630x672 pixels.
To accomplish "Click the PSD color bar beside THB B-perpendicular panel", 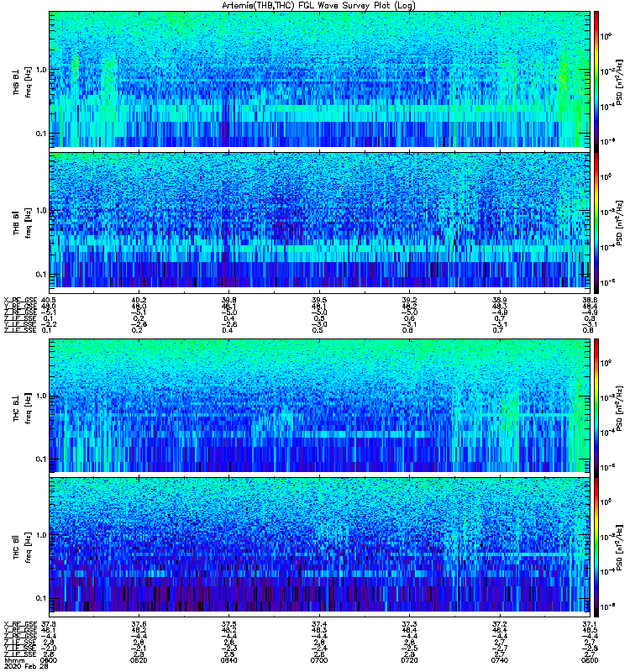I will (596, 81).
